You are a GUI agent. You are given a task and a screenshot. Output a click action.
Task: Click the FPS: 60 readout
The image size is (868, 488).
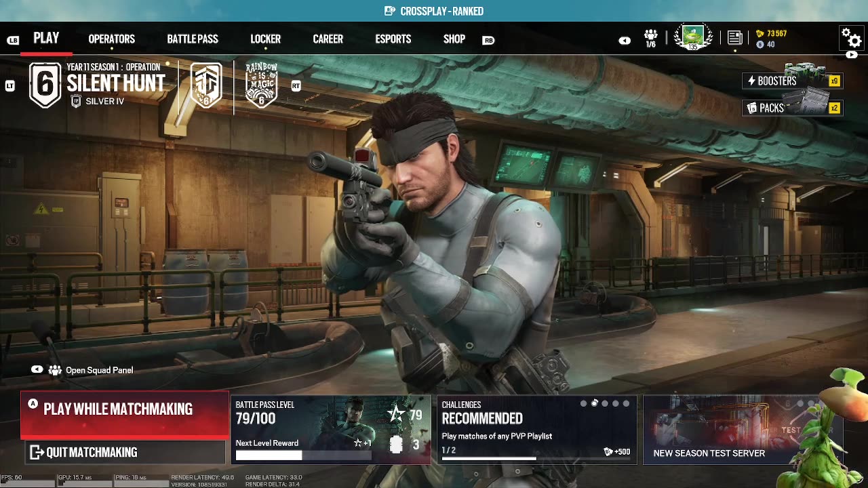(12, 478)
